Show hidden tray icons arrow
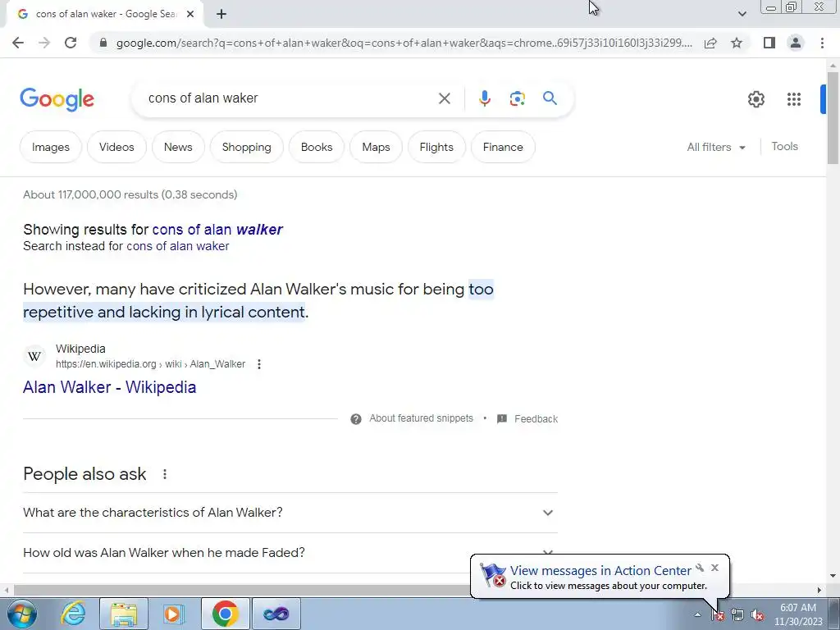 697,614
